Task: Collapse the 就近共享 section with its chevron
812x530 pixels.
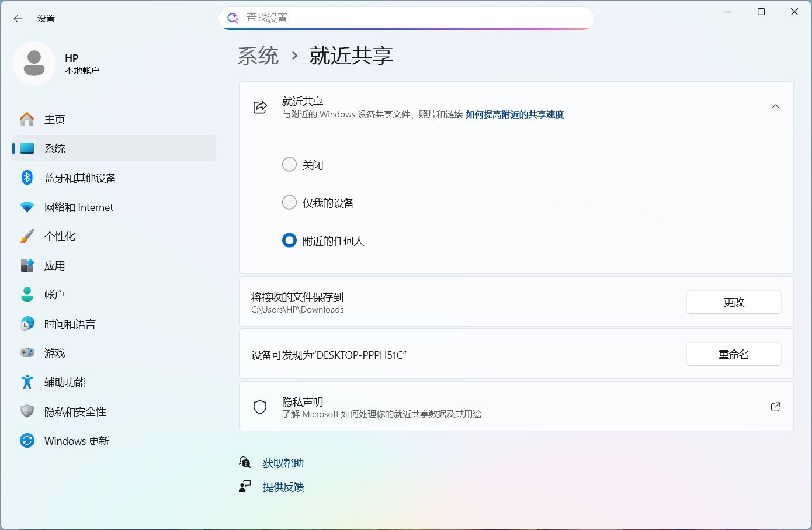Action: click(x=775, y=106)
